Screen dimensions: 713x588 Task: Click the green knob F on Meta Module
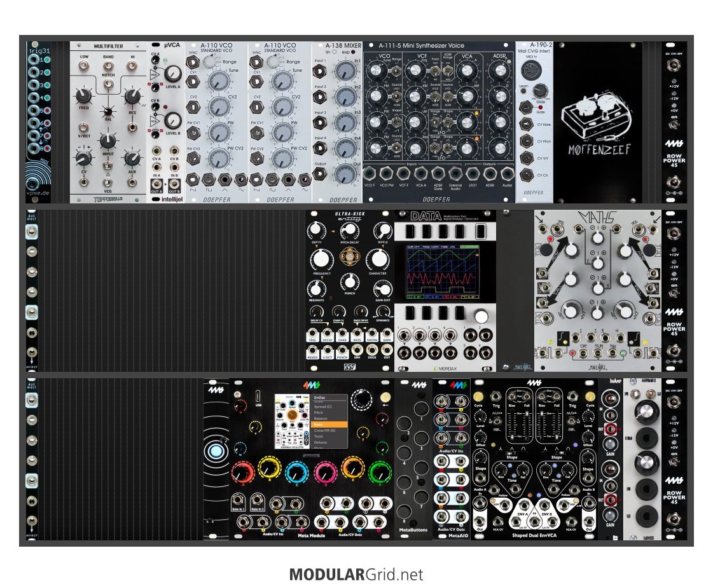click(380, 472)
